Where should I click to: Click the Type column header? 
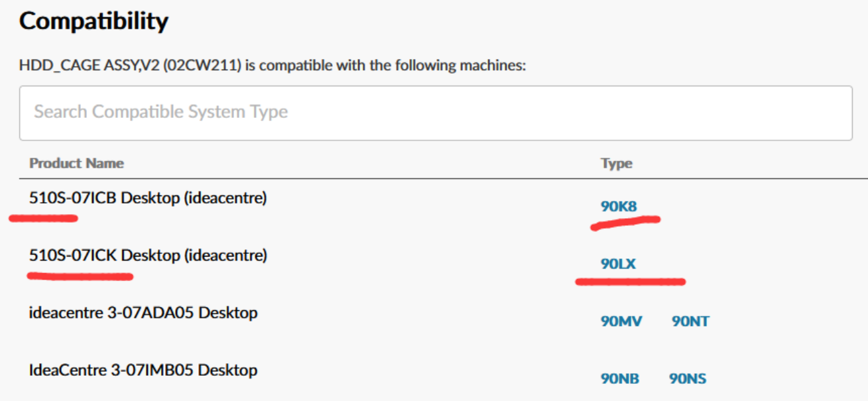(x=617, y=164)
